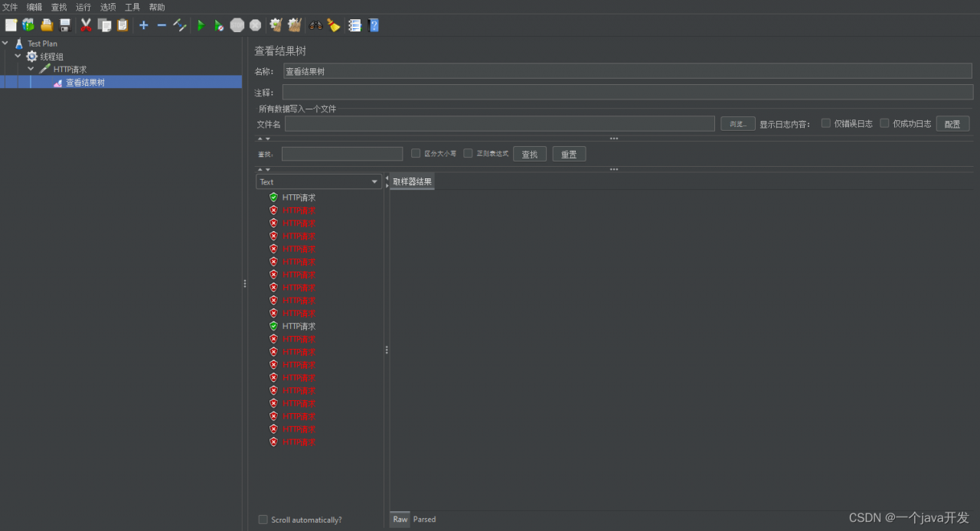Click the Clear All broom icons button
The height and width of the screenshot is (531, 980).
294,25
